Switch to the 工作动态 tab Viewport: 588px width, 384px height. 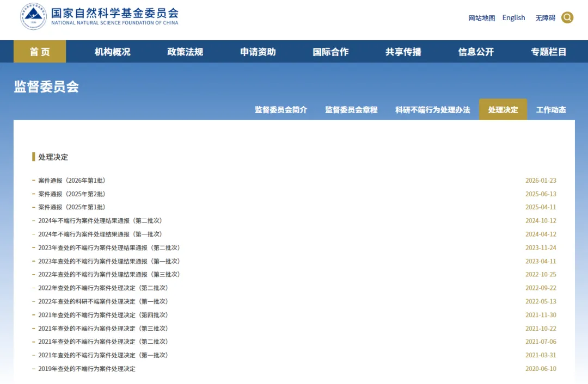[x=551, y=110]
